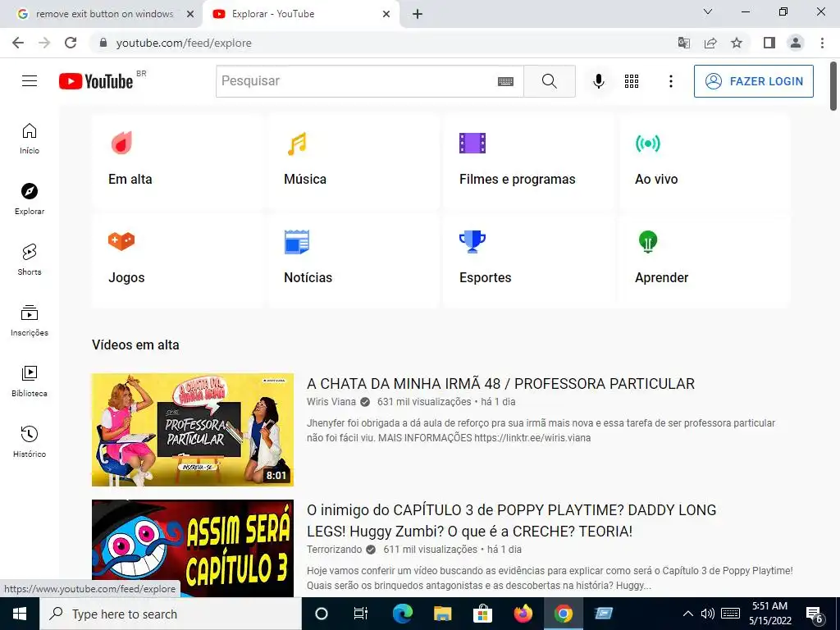Visit the Wiris Viana channel
840x630 pixels.
pyautogui.click(x=331, y=402)
